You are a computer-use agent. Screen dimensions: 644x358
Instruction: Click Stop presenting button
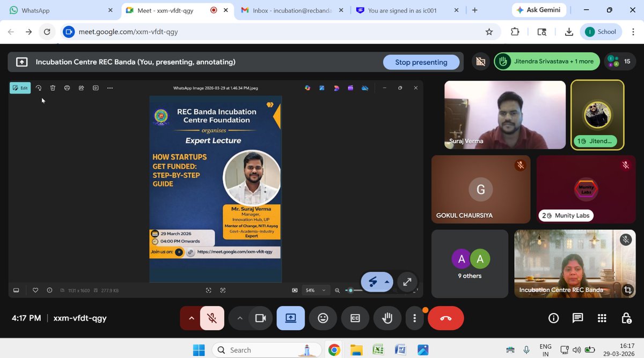pyautogui.click(x=421, y=62)
